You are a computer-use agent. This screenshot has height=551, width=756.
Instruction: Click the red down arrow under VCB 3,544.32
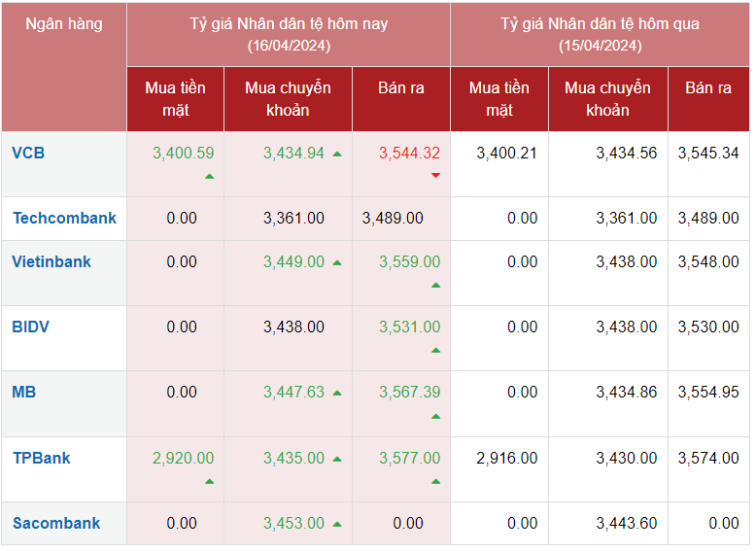coord(435,175)
